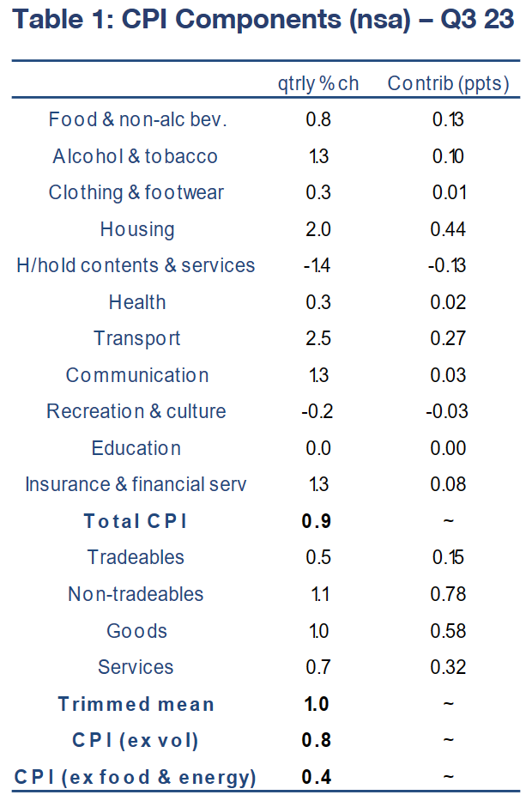Select the 'Contrib (ppts)' column header
The image size is (532, 801).
[448, 84]
